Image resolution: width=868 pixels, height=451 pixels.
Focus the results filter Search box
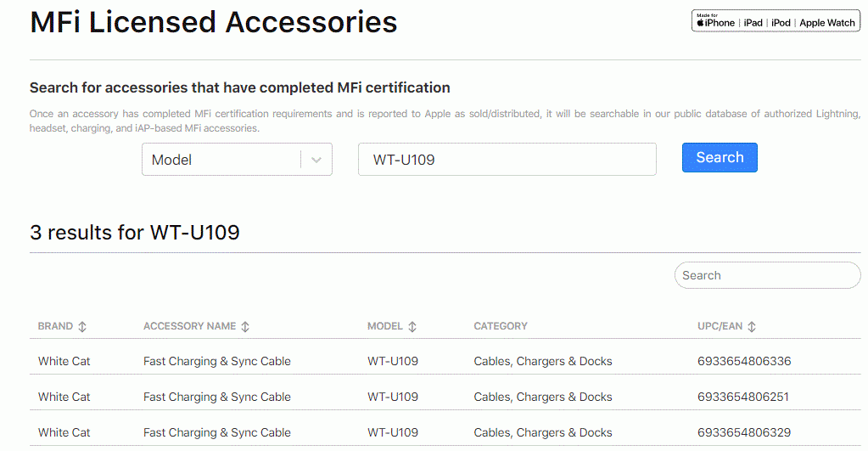[x=767, y=275]
